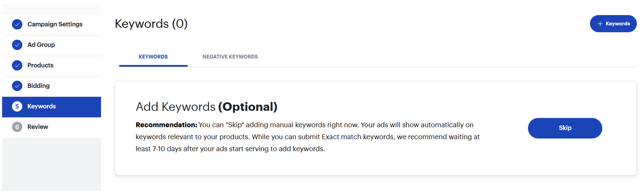
Task: Click the step 6 number badge
Action: [x=17, y=127]
